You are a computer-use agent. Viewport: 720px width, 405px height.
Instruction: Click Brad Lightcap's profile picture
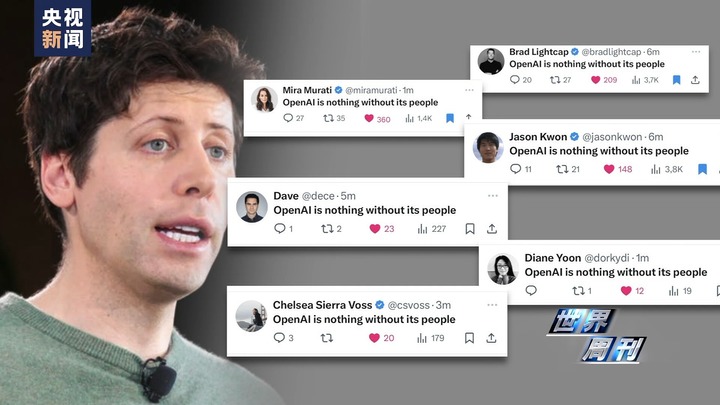[x=491, y=61]
